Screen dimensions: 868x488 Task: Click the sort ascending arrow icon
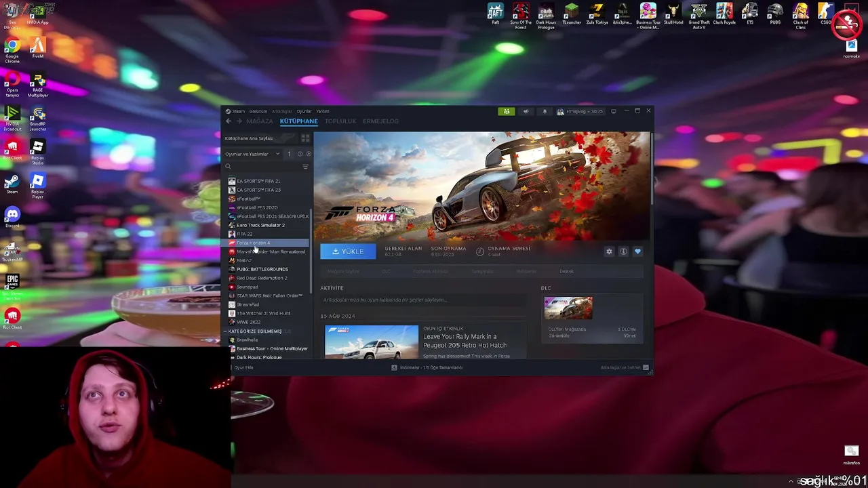click(x=289, y=154)
